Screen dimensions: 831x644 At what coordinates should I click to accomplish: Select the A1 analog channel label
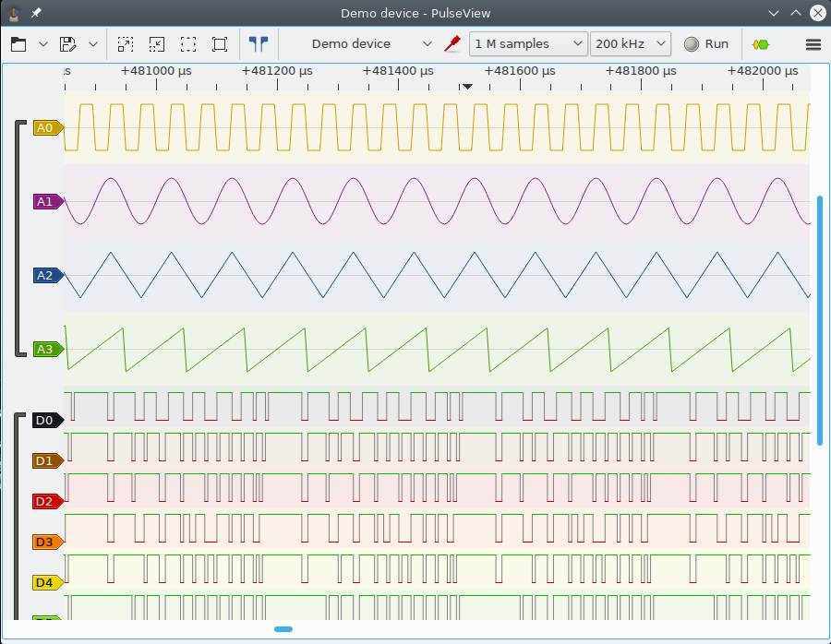pyautogui.click(x=48, y=201)
